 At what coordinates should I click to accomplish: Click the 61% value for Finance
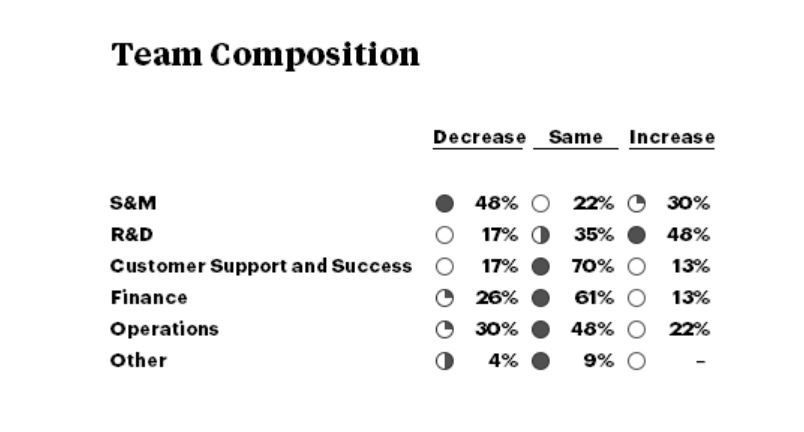(594, 297)
